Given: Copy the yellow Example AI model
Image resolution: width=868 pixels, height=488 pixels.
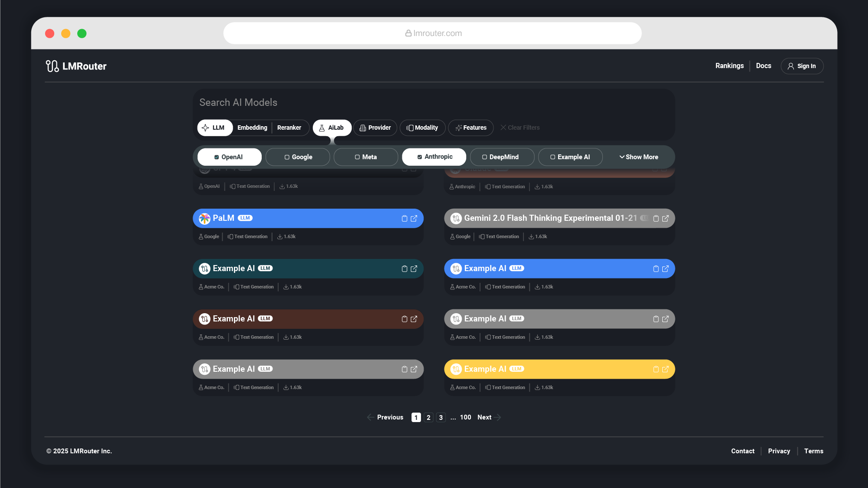Looking at the screenshot, I should tap(656, 370).
